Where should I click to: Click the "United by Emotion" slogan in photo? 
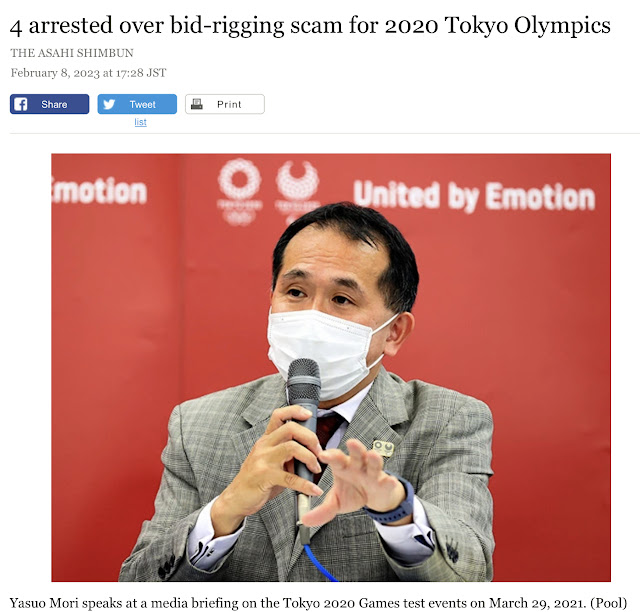coord(474,196)
